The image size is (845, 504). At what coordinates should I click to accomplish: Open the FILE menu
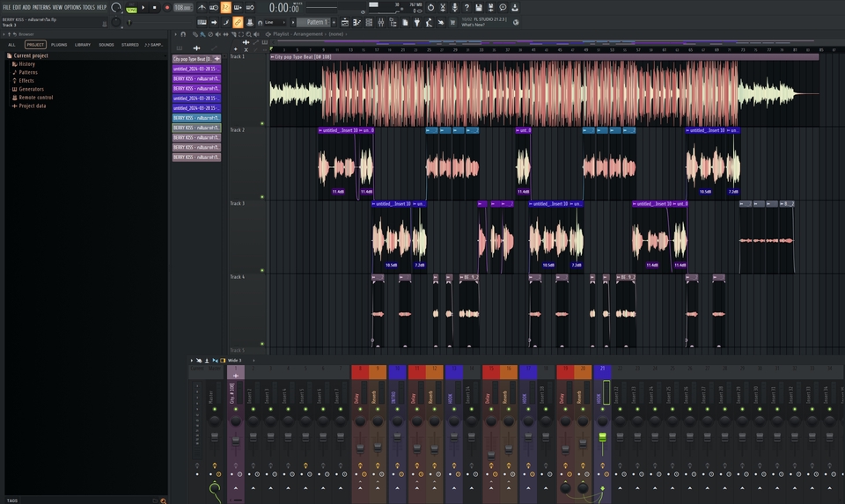(7, 7)
